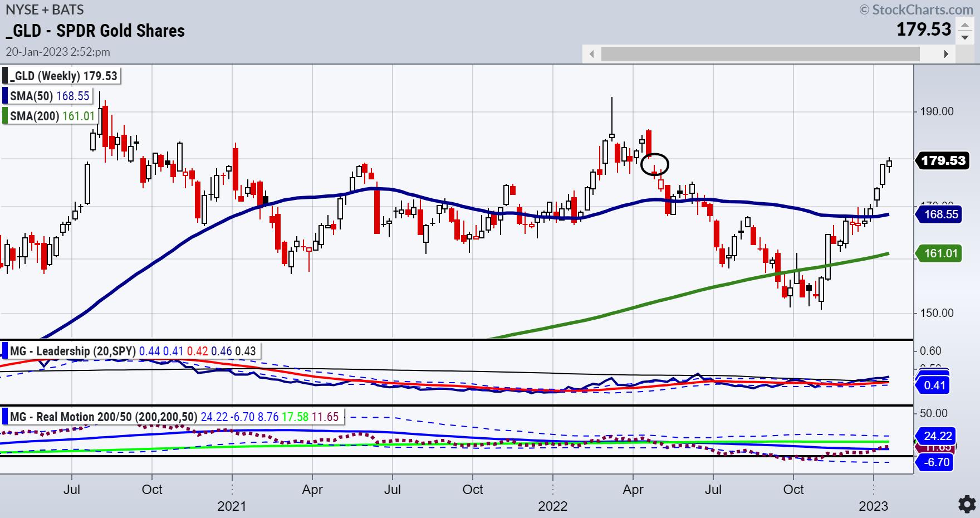Select the SMA(200) legend entry

click(x=52, y=116)
